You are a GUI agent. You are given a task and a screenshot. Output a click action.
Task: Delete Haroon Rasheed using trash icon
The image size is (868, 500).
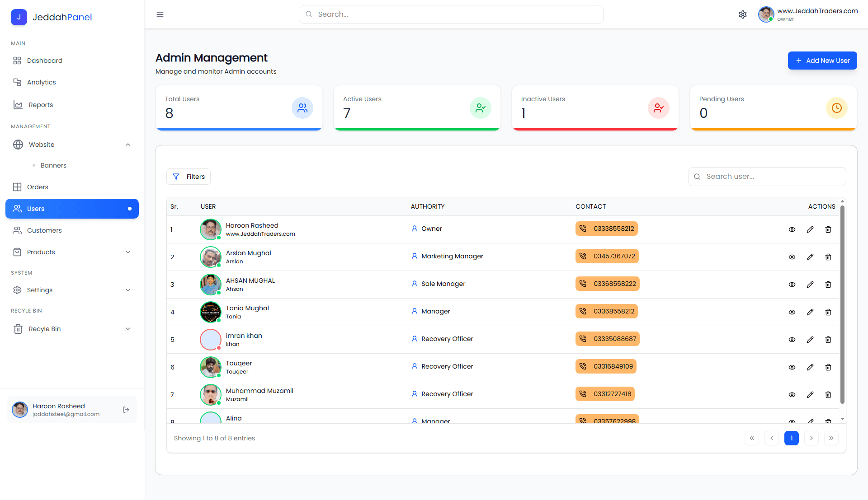(828, 229)
